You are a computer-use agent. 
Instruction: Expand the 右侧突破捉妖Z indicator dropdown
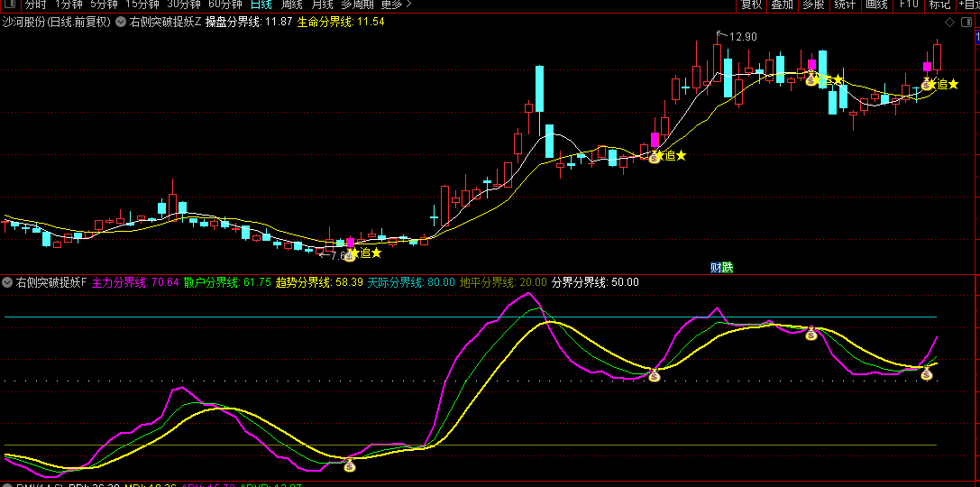click(122, 22)
